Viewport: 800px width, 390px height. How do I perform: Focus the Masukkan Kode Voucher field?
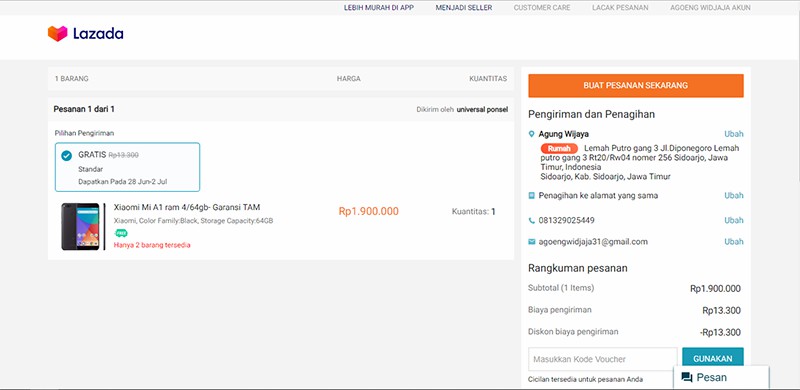603,359
